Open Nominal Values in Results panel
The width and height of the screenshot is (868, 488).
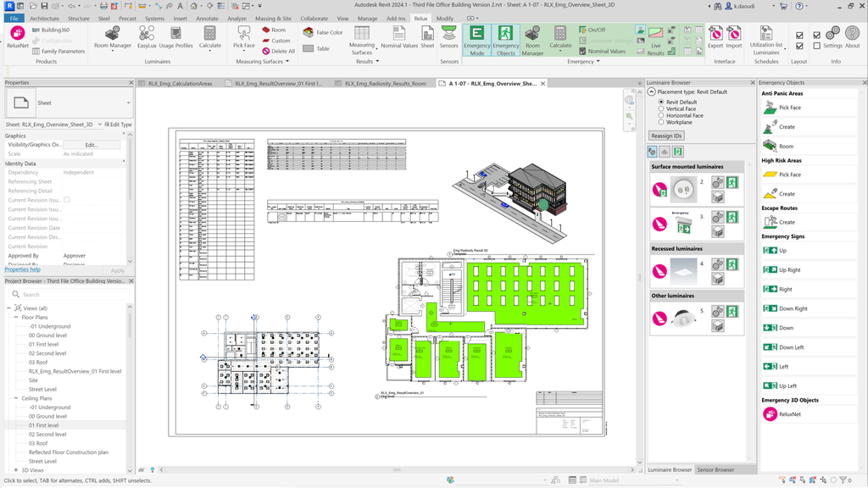399,37
